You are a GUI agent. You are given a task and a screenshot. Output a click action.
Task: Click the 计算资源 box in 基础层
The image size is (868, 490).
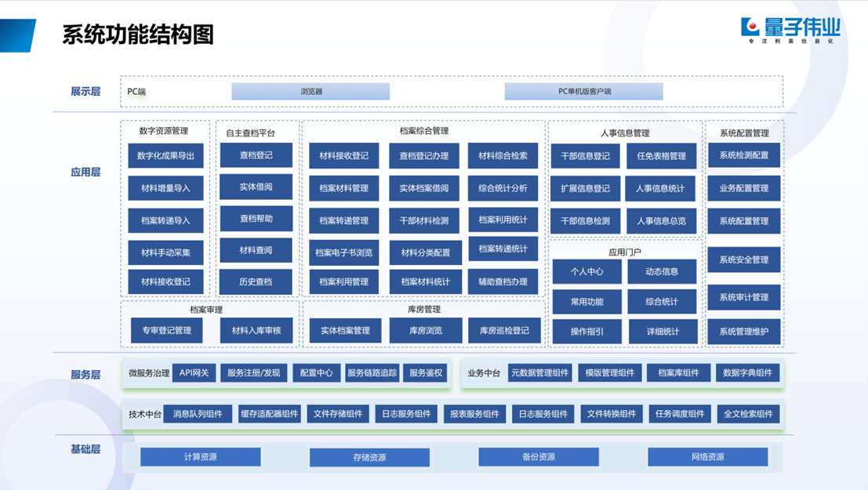[x=201, y=457]
